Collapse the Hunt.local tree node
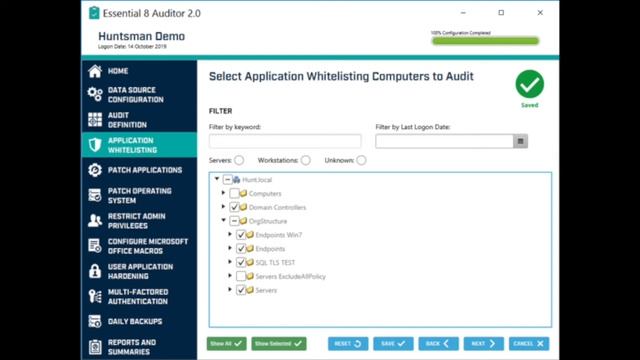The height and width of the screenshot is (360, 640). pyautogui.click(x=217, y=179)
